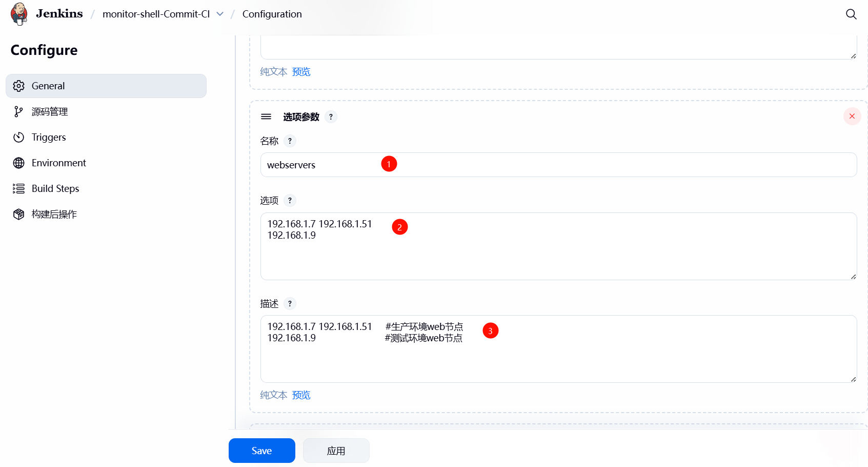Go to 源码管理 section
The image size is (868, 467).
point(50,111)
